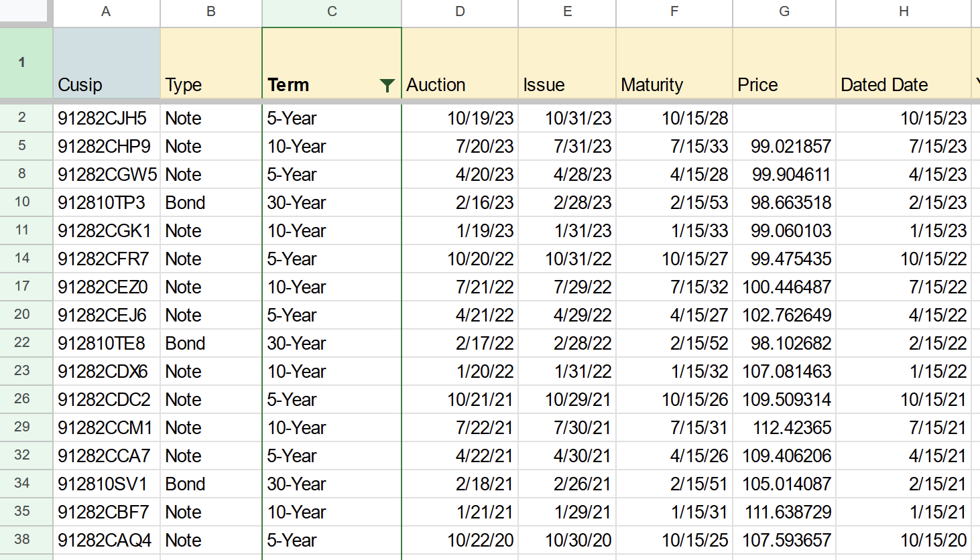Click the Maturity header cell
The height and width of the screenshot is (560, 980).
674,63
